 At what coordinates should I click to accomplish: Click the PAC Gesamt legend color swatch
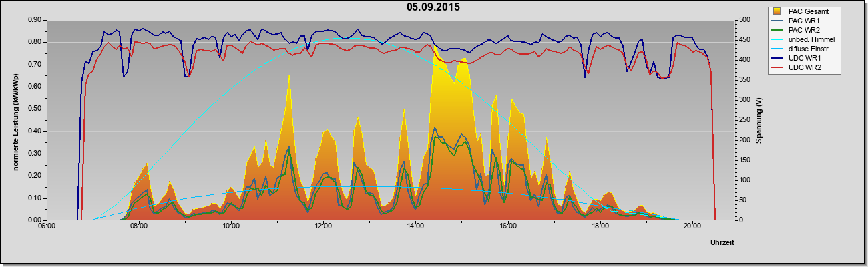[778, 11]
